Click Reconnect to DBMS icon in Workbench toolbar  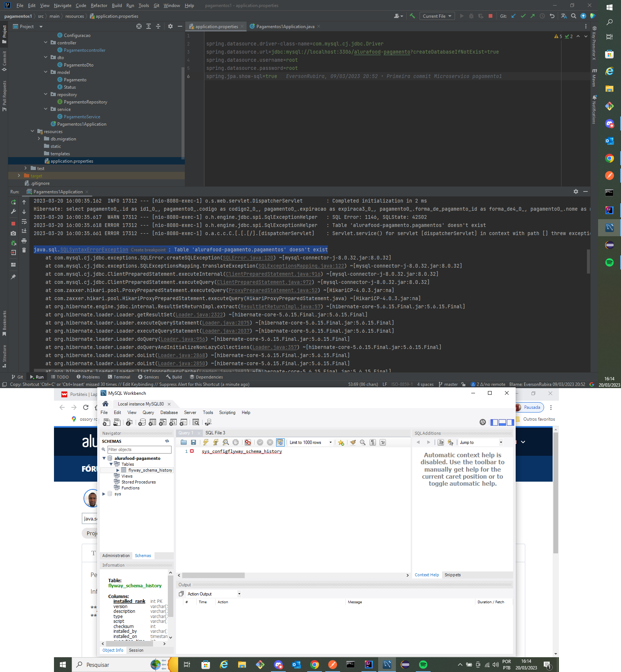[208, 422]
